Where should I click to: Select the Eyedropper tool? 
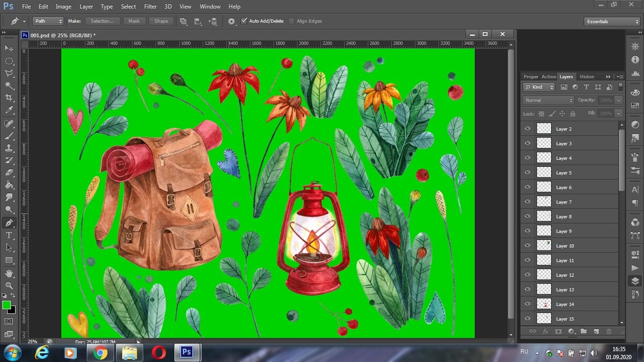[x=9, y=110]
